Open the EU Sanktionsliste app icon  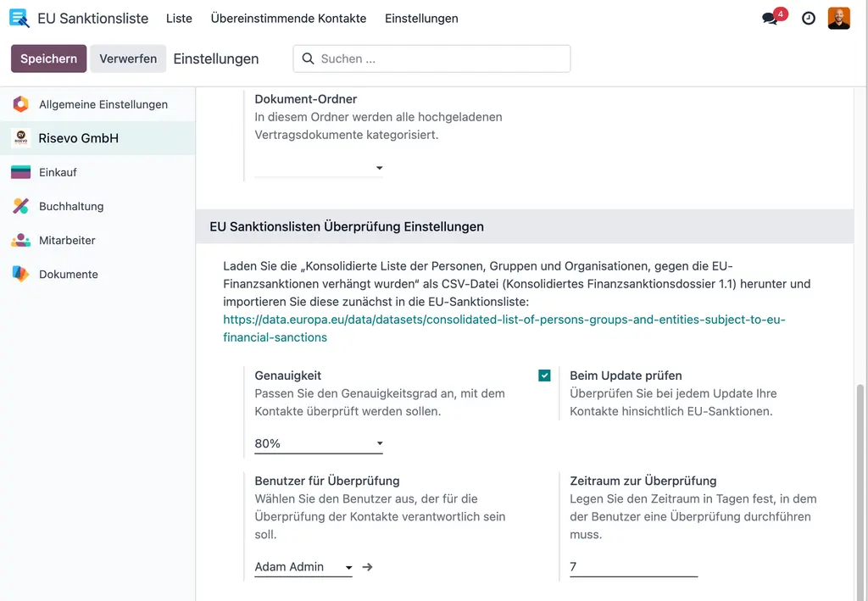19,18
